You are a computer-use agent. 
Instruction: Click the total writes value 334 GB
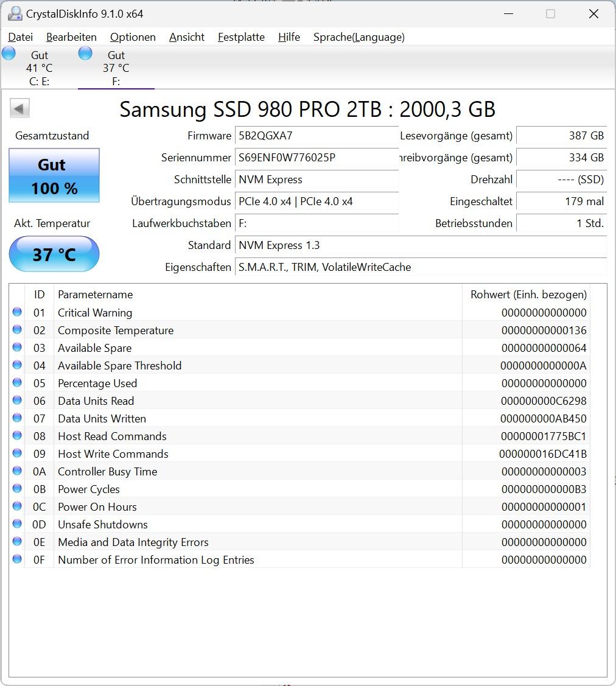point(562,158)
